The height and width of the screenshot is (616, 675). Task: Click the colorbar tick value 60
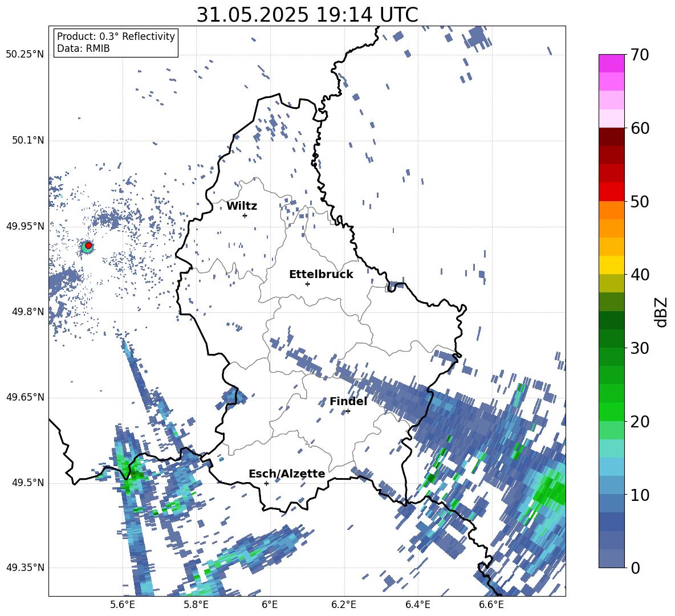click(x=640, y=128)
